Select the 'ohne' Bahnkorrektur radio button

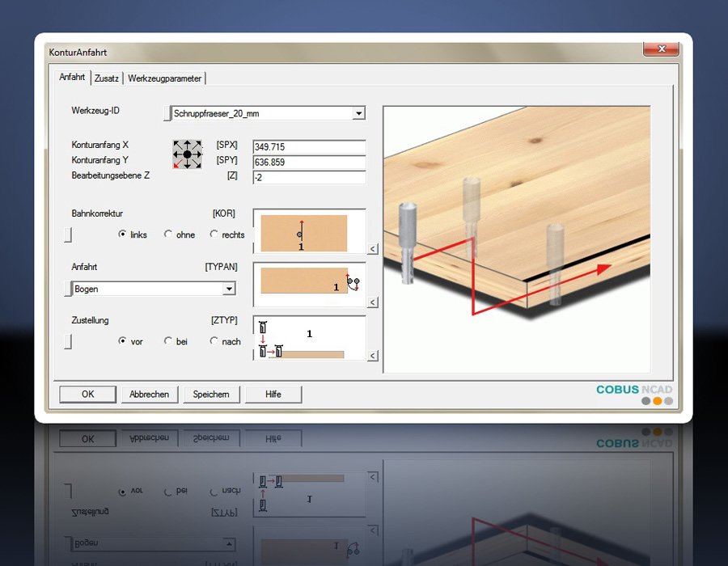pos(168,234)
